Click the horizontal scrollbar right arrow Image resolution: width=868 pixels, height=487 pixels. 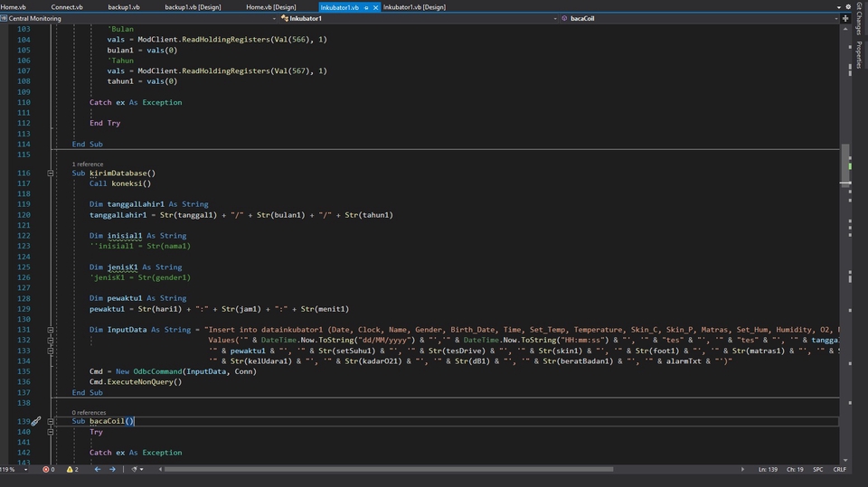(x=743, y=469)
